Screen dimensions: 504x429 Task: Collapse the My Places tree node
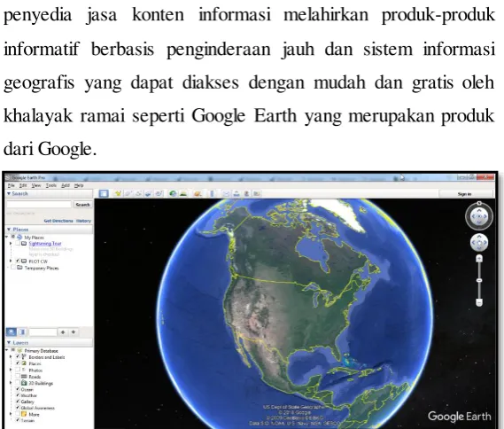(x=7, y=237)
